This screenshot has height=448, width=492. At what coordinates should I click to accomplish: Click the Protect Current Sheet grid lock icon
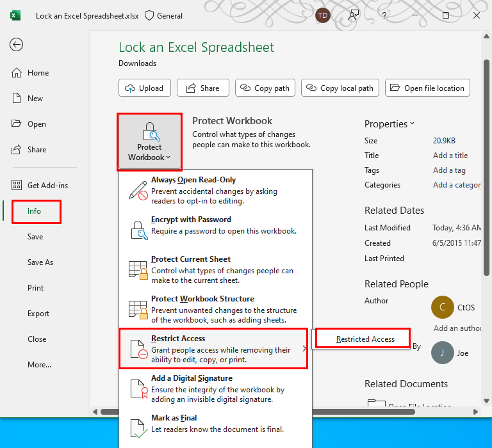[x=138, y=270]
